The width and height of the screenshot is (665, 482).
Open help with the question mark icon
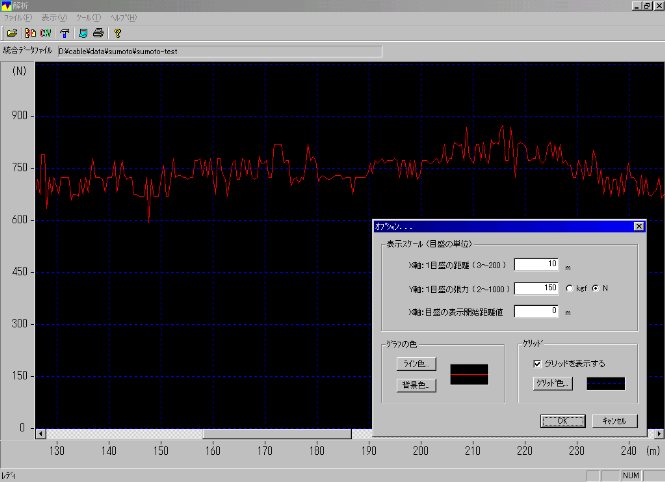pyautogui.click(x=117, y=33)
